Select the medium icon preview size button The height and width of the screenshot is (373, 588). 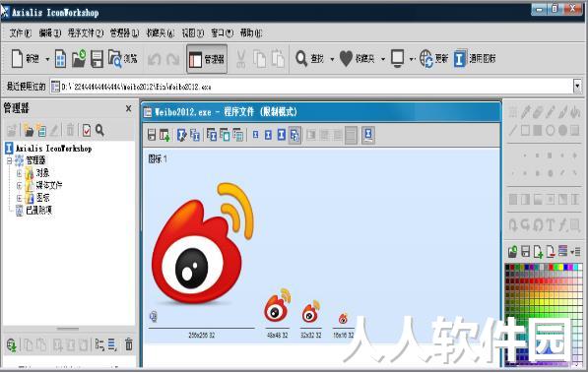pyautogui.click(x=268, y=135)
